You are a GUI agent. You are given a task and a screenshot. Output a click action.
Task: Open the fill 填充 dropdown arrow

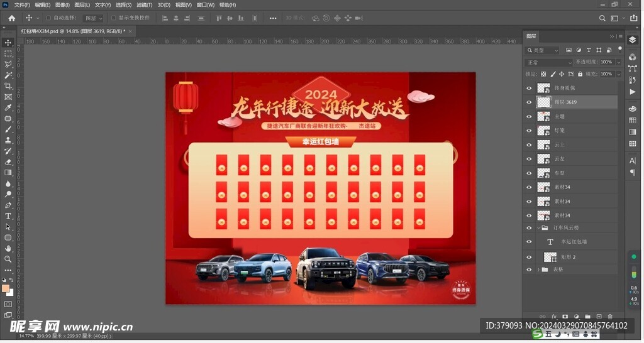(x=619, y=74)
